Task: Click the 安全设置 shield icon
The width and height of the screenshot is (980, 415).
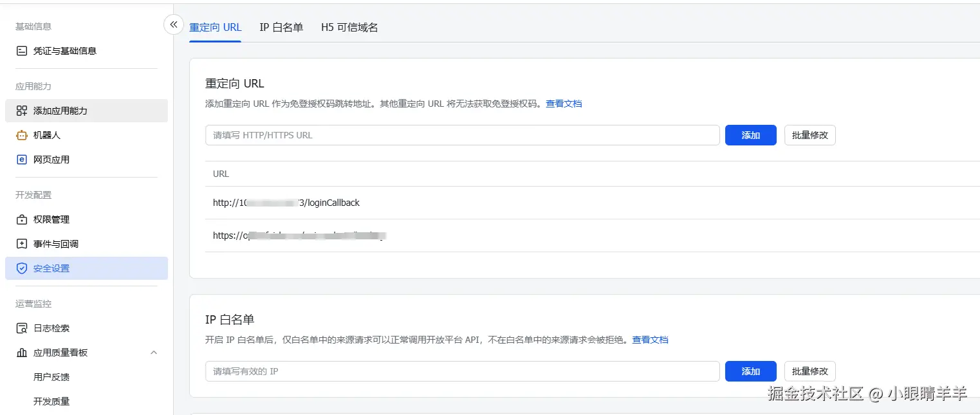Action: pyautogui.click(x=22, y=268)
